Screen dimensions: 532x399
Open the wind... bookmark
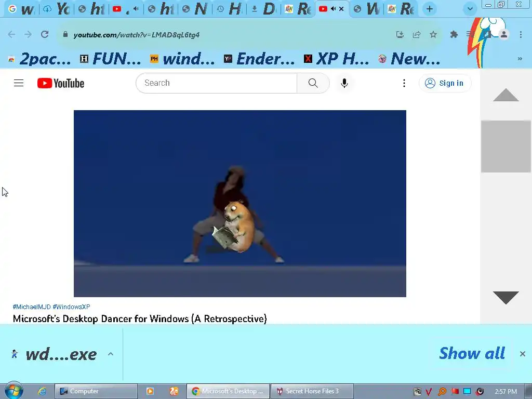pyautogui.click(x=182, y=59)
